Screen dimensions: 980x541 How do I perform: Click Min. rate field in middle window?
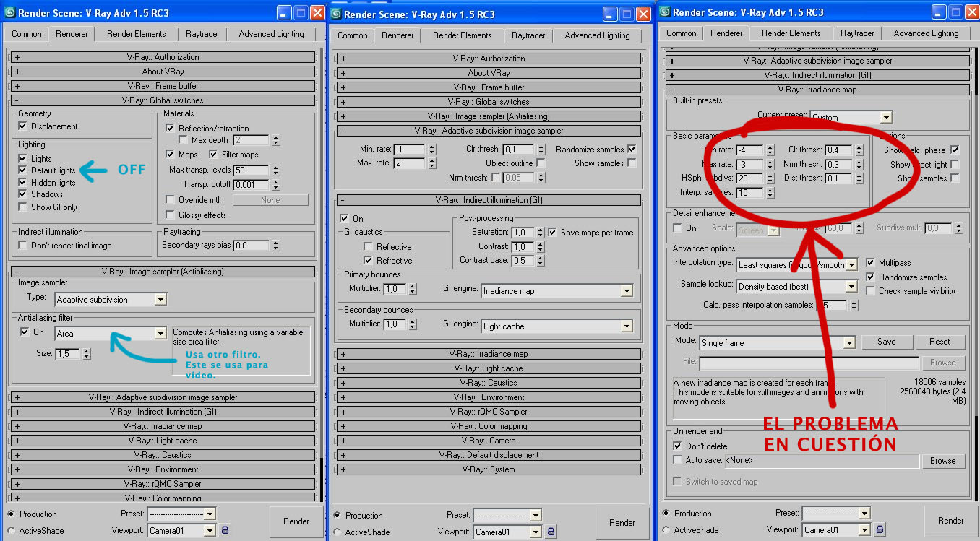(410, 150)
